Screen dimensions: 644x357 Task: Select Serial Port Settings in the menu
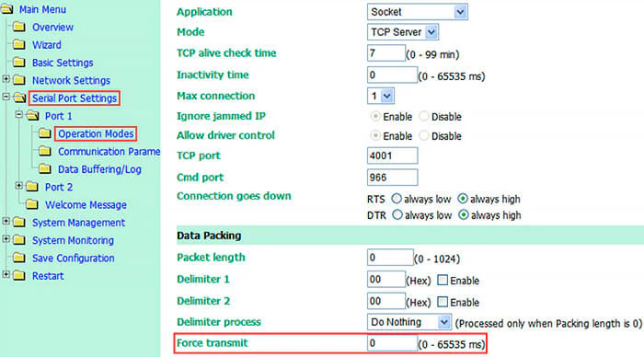[x=75, y=98]
